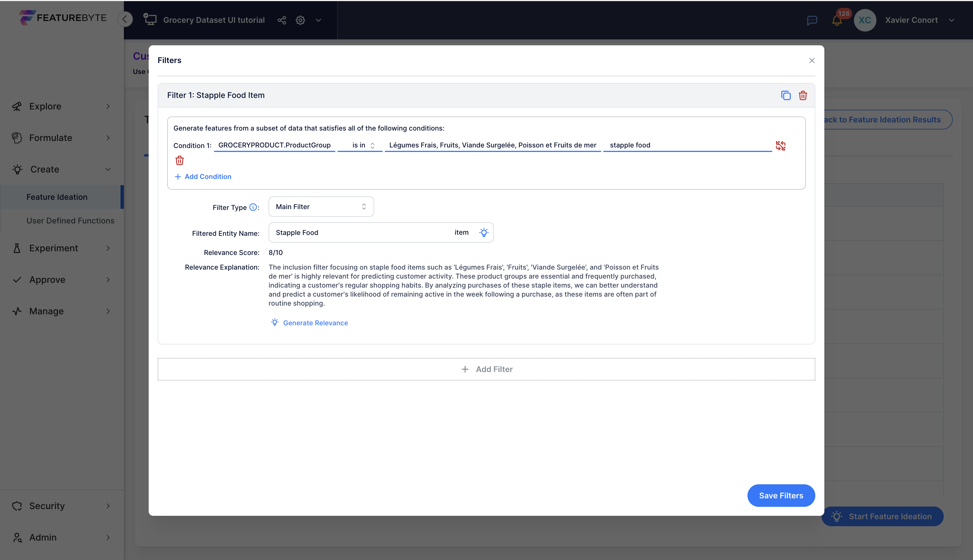Open Feature Ideation in sidebar
Viewport: 973px width, 560px height.
tap(62, 197)
